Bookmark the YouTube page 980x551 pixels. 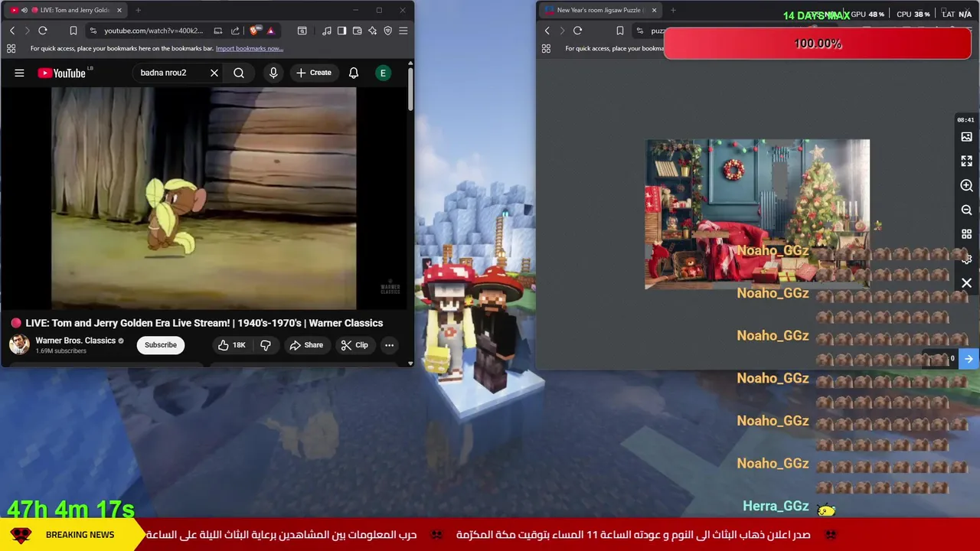coord(73,31)
